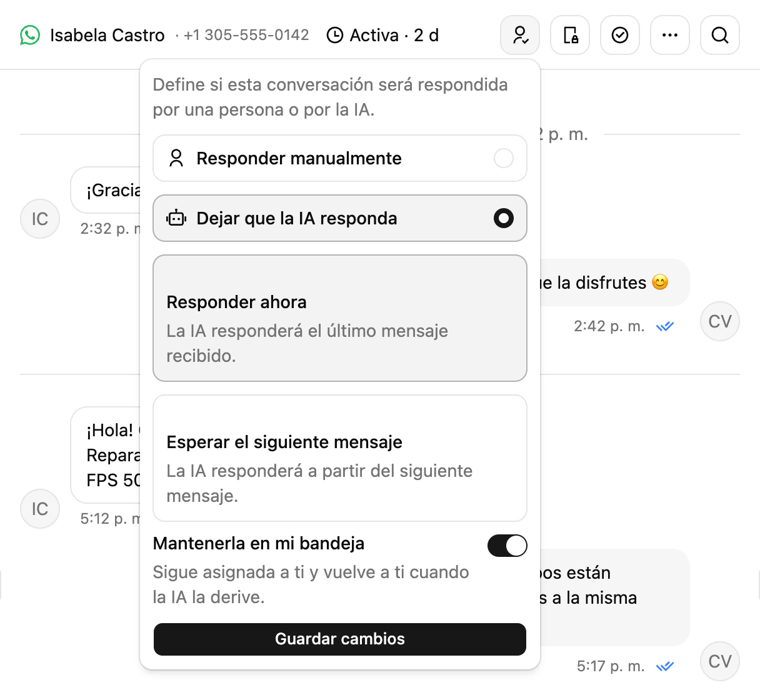Select Dejar que la IA responda option

pos(340,218)
